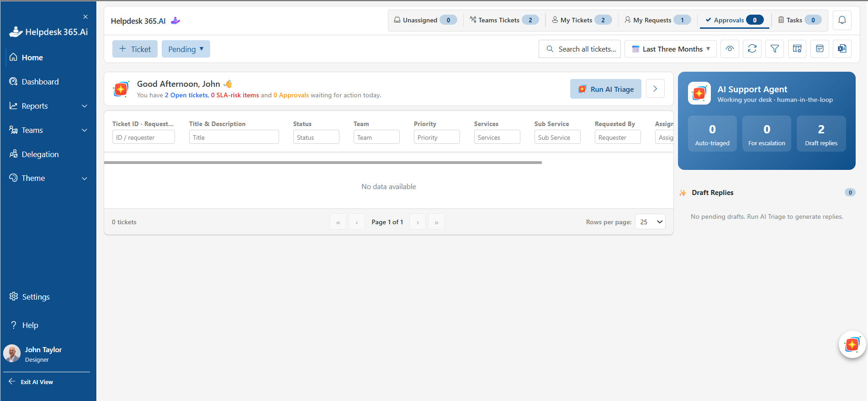Click the AI Support Agent icon
This screenshot has height=401, width=868.
point(699,93)
